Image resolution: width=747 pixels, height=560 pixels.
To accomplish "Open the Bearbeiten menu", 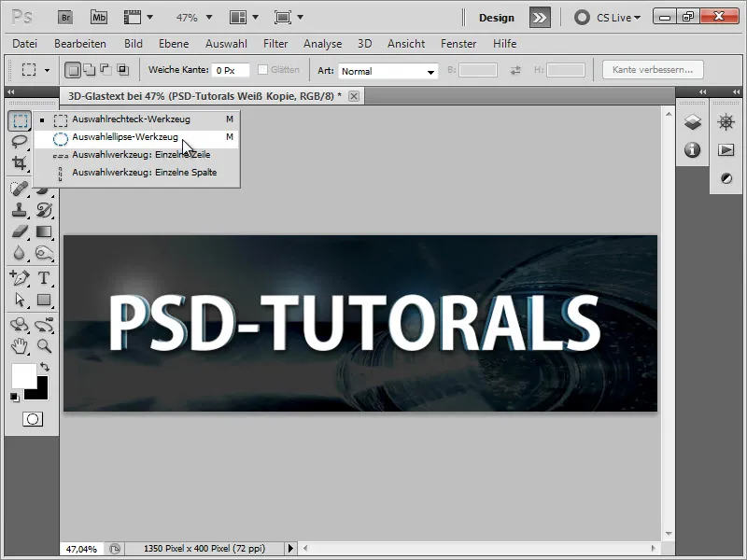I will point(80,44).
